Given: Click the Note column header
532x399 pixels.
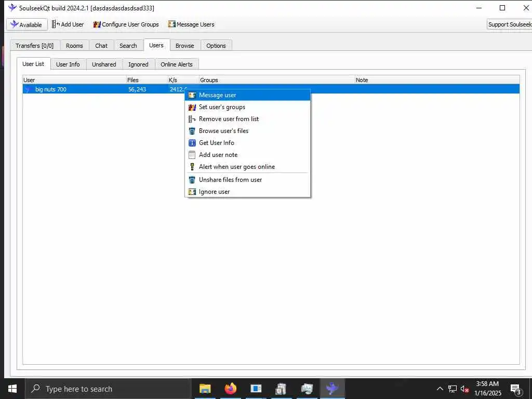Looking at the screenshot, I should 437,80.
